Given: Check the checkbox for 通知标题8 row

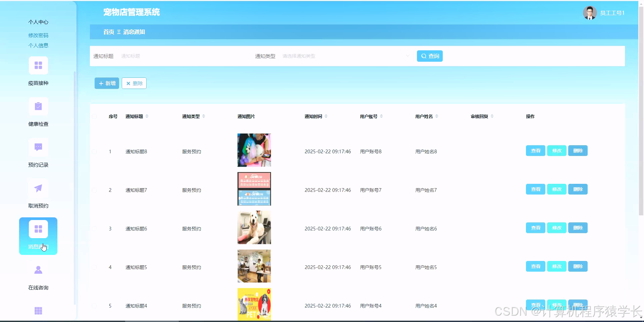Looking at the screenshot, I should (x=94, y=151).
